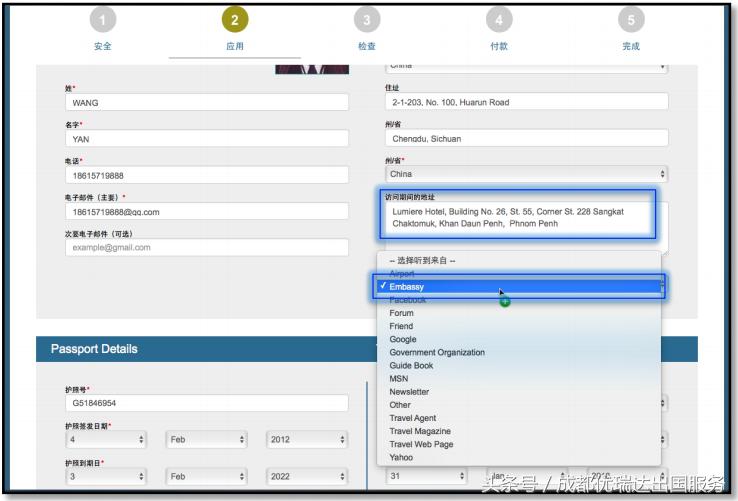
Task: Open the day dropdown showing 31
Action: (x=426, y=476)
